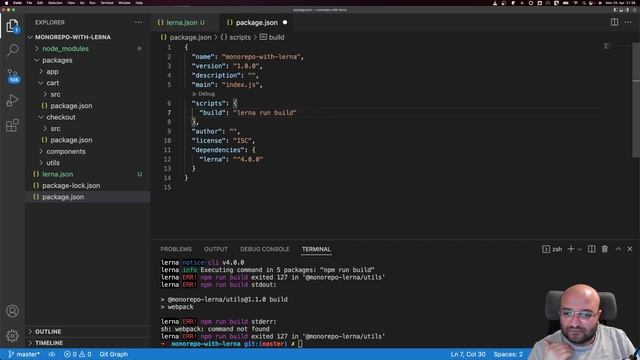Open the Extensions view icon

(12, 125)
